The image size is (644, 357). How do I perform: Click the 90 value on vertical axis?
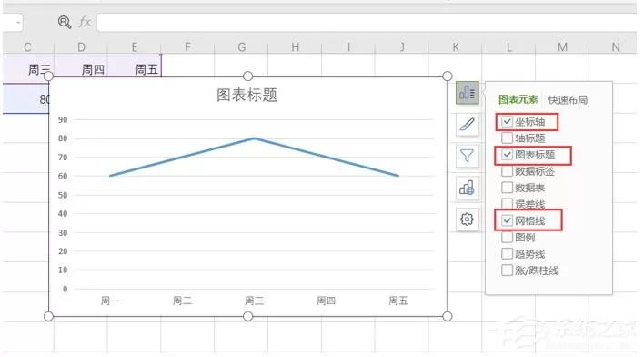(63, 120)
